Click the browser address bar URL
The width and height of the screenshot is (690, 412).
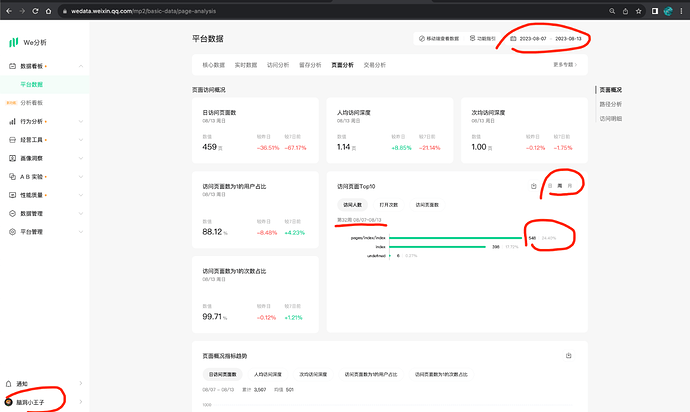pyautogui.click(x=143, y=11)
